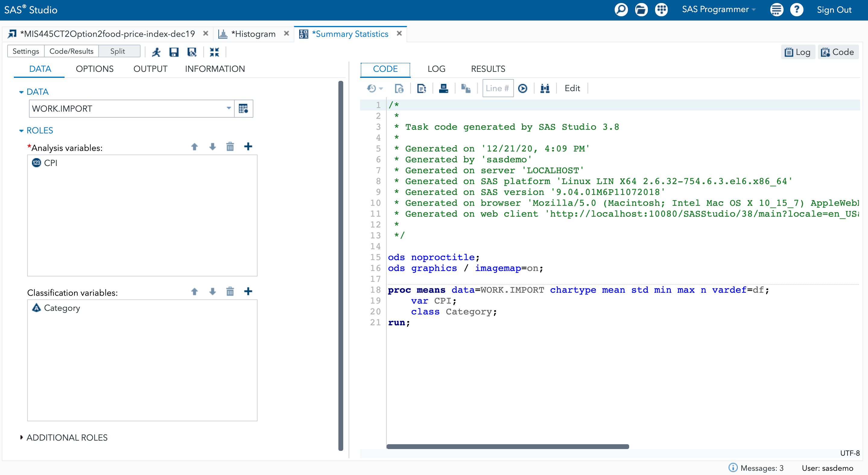The width and height of the screenshot is (868, 475).
Task: Click the Edit button in code toolbar
Action: point(572,88)
